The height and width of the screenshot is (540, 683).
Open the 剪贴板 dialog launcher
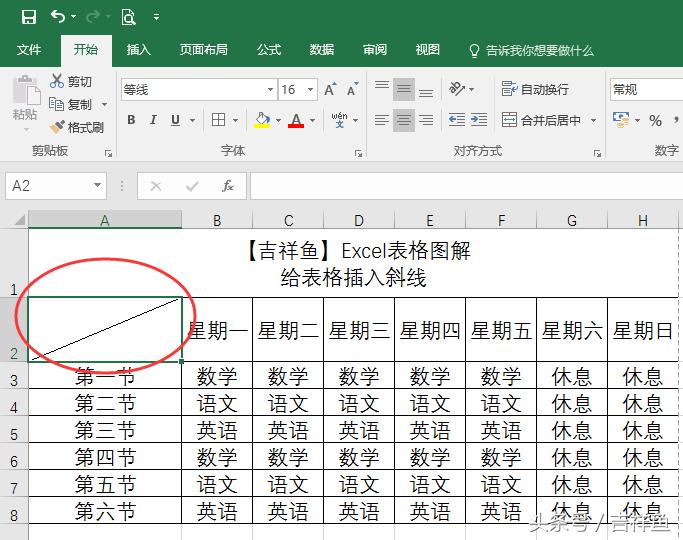(x=108, y=153)
